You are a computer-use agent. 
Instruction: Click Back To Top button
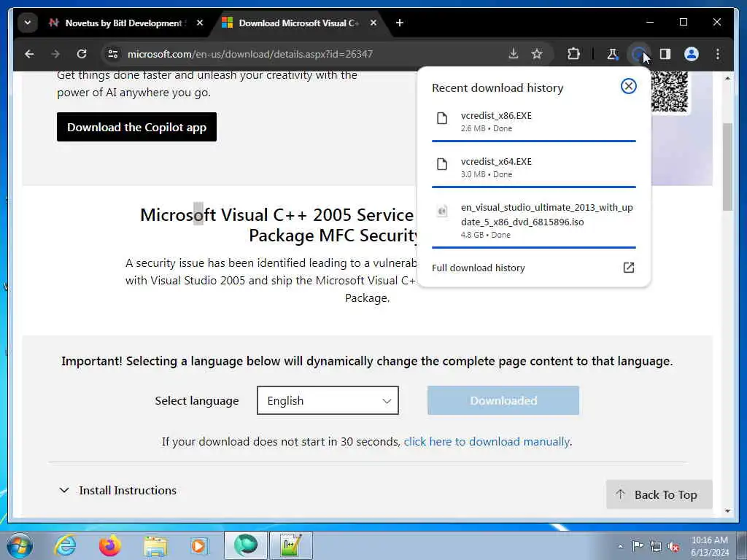pyautogui.click(x=659, y=495)
